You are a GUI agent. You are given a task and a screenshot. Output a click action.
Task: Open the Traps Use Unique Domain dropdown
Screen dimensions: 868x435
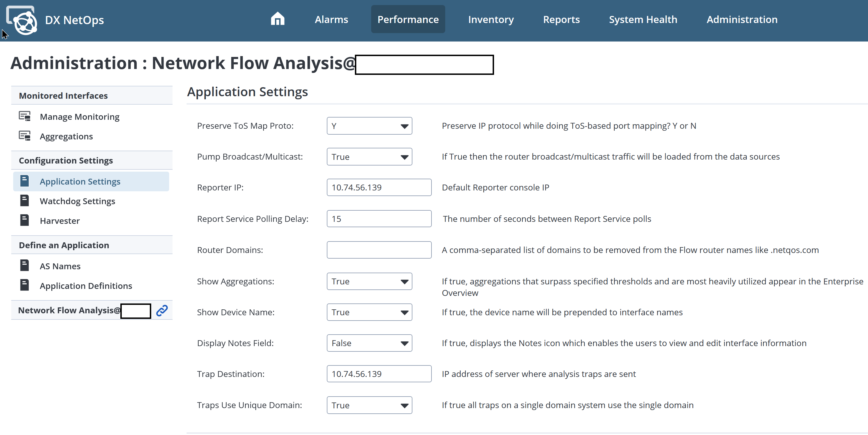(369, 405)
